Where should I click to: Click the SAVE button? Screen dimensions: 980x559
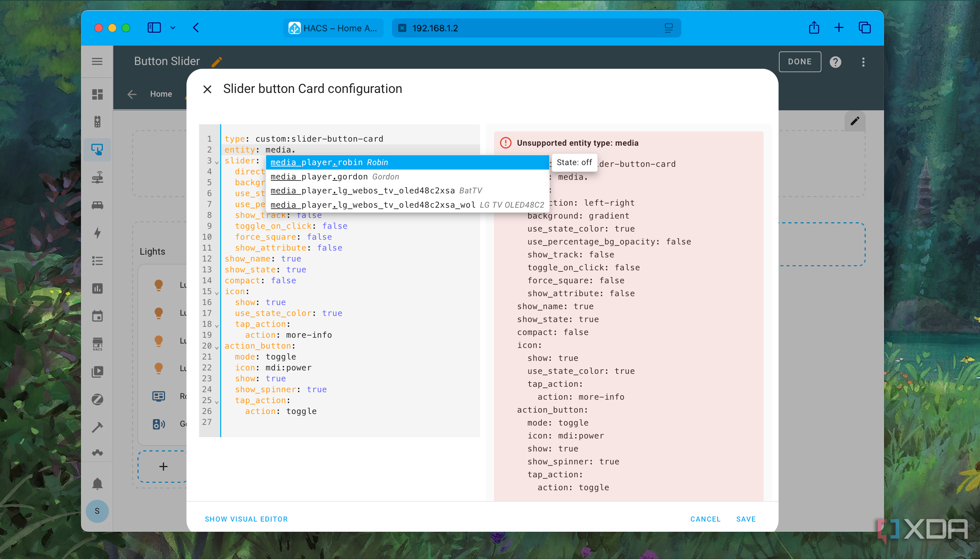tap(746, 519)
